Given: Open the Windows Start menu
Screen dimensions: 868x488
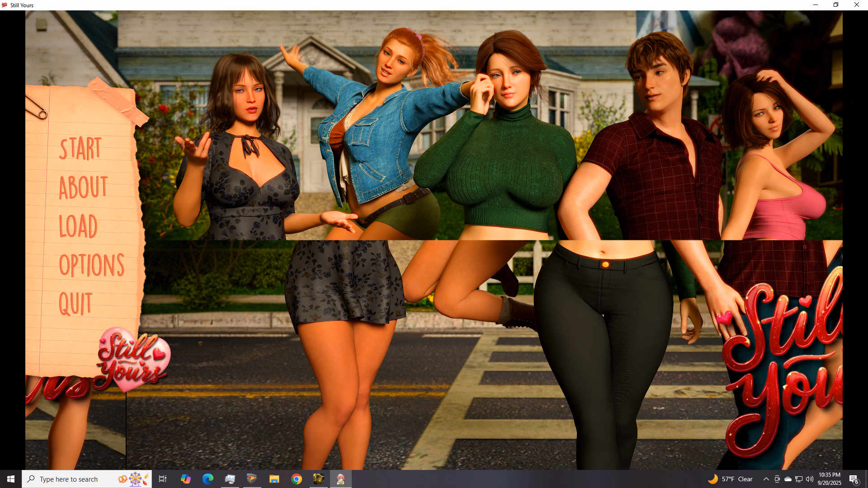Looking at the screenshot, I should (x=11, y=479).
